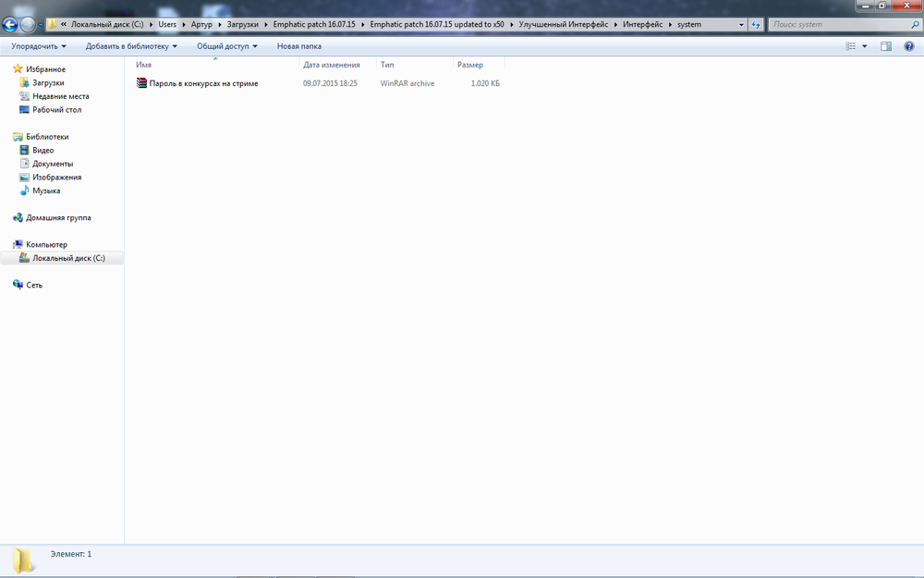This screenshot has height=578, width=924.
Task: Open the Музыка library
Action: (x=46, y=191)
